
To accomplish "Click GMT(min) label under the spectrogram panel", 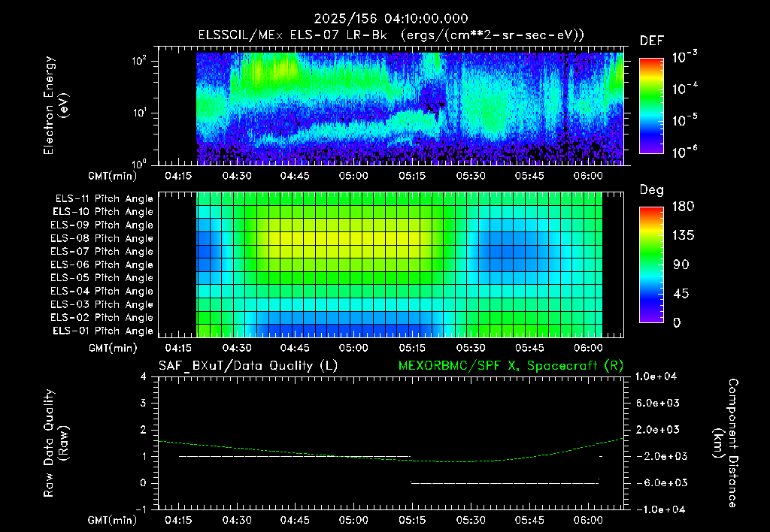I will [112, 176].
